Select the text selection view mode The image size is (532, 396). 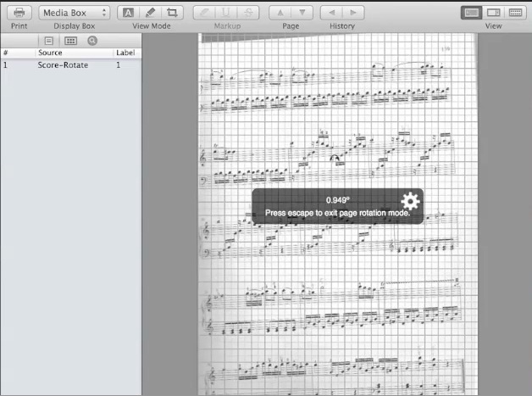(x=127, y=13)
